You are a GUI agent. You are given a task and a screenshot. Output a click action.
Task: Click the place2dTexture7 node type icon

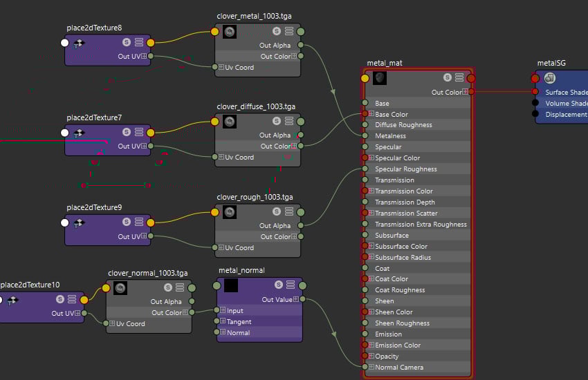point(78,133)
